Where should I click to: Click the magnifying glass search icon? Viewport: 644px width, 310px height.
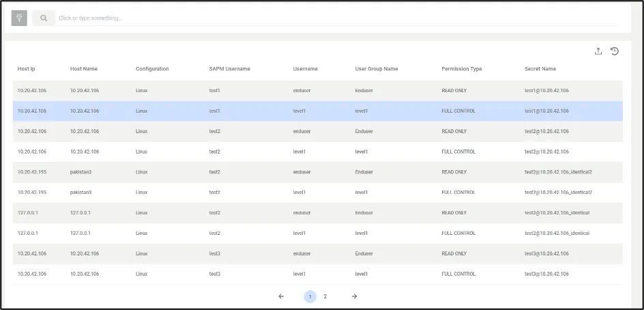[44, 18]
